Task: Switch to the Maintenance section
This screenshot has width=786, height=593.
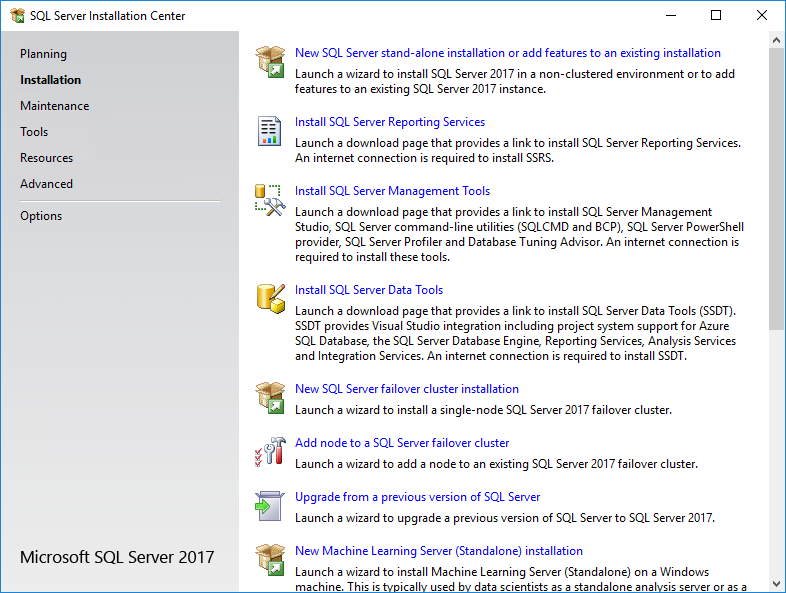Action: (55, 106)
